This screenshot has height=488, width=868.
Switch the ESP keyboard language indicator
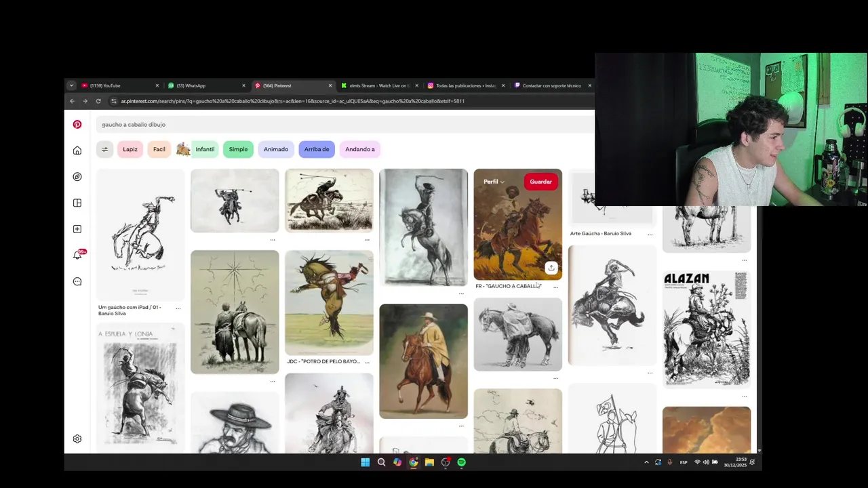684,462
